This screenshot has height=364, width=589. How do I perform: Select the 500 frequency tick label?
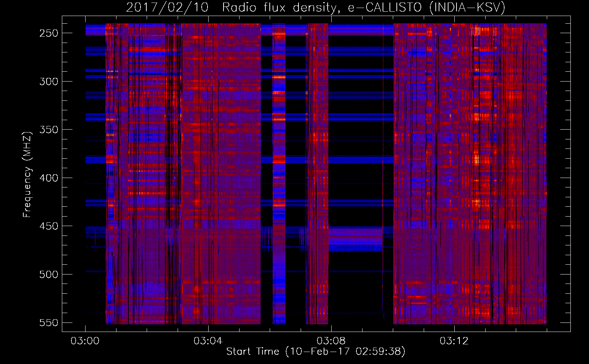[49, 274]
